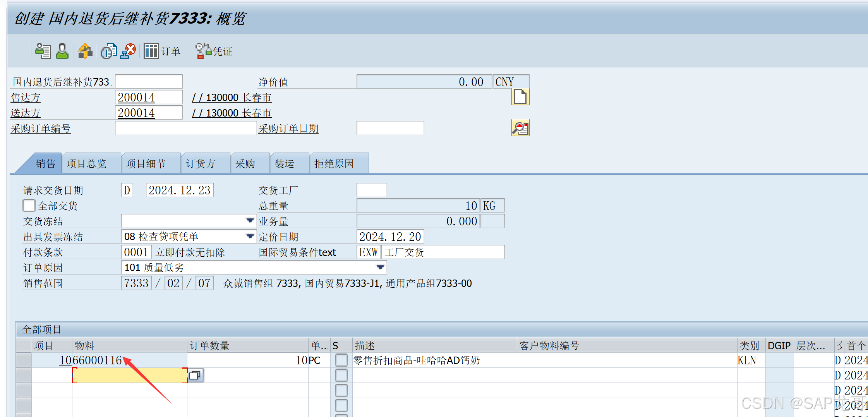
Task: Click the incoterms text field 工厂交货
Action: [x=443, y=252]
